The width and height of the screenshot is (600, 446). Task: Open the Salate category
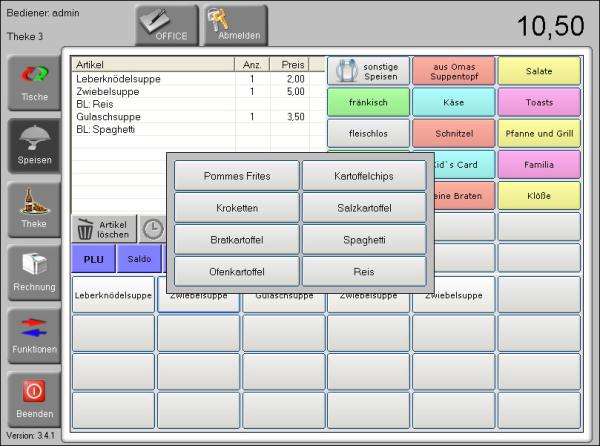point(539,71)
